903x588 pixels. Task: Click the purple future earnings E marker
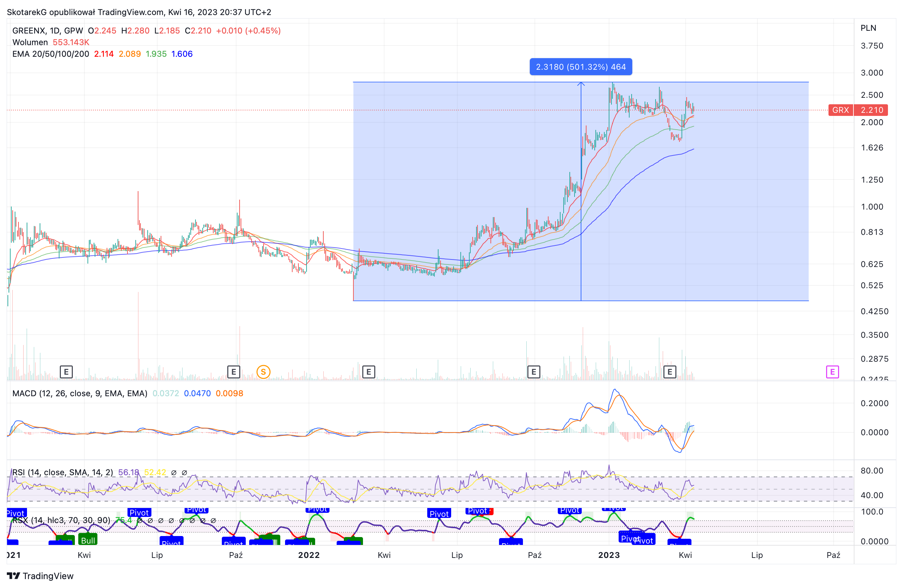click(833, 372)
